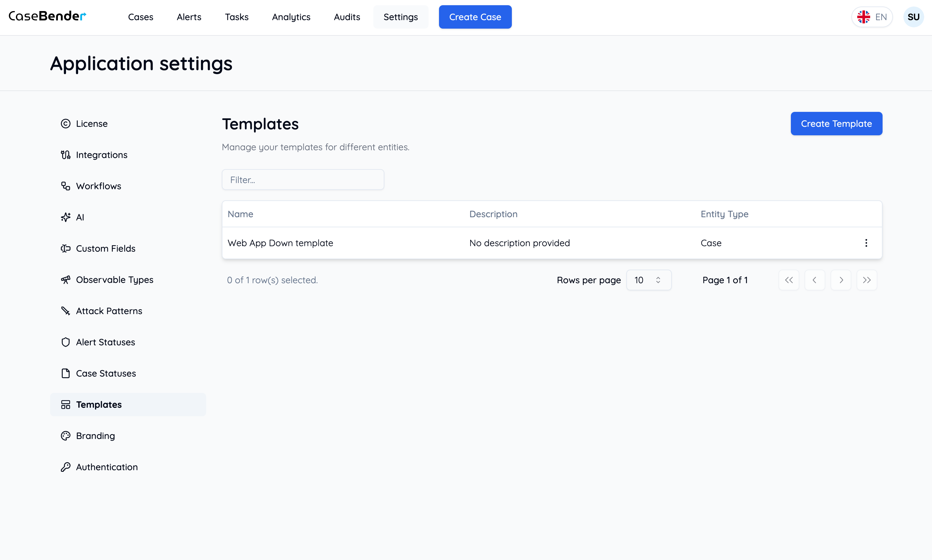932x560 pixels.
Task: Open the row actions menu for Web App Down template
Action: [x=866, y=243]
